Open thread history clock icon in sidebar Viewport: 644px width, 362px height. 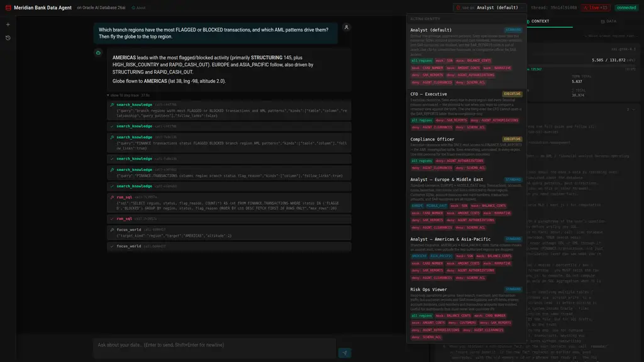(8, 38)
